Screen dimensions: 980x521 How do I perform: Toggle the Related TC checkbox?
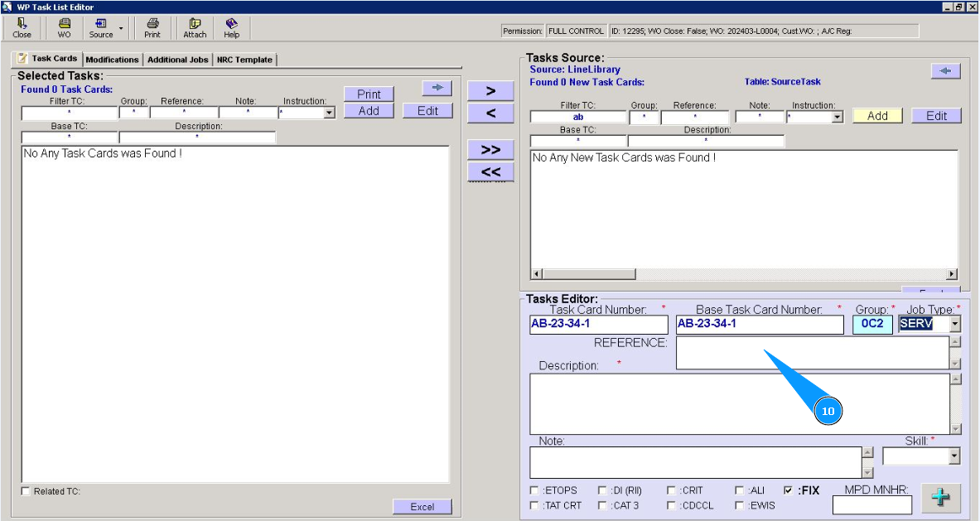point(26,492)
